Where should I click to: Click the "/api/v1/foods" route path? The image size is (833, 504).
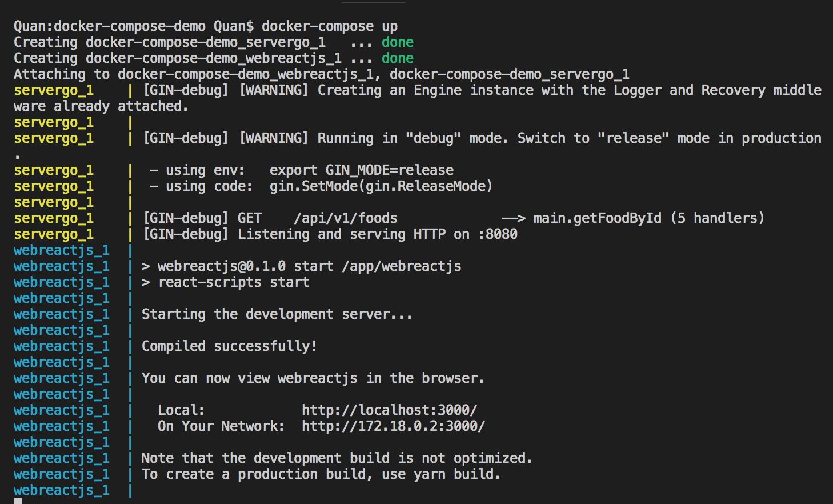345,218
